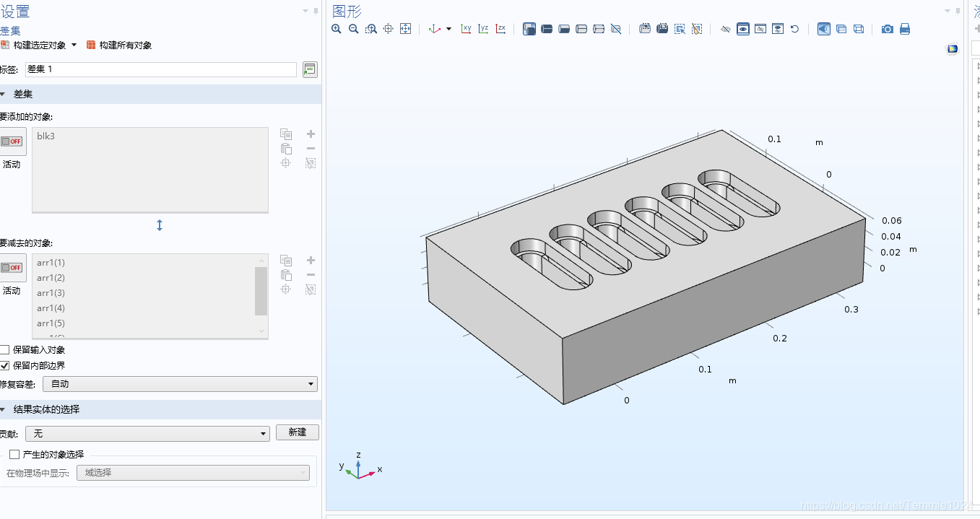Viewport: 980px width, 519px height.
Task: Click the swap objects double-arrow icon
Action: [160, 225]
